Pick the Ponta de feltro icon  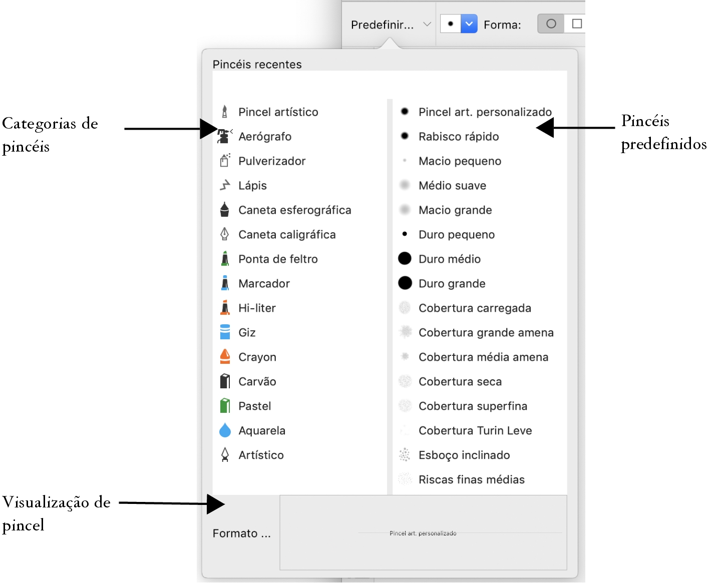(x=225, y=259)
